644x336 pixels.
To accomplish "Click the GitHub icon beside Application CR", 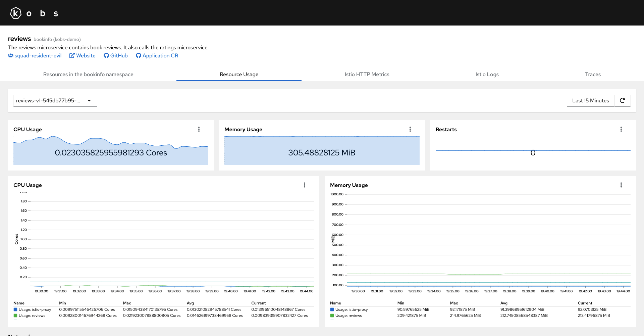I will pyautogui.click(x=138, y=56).
